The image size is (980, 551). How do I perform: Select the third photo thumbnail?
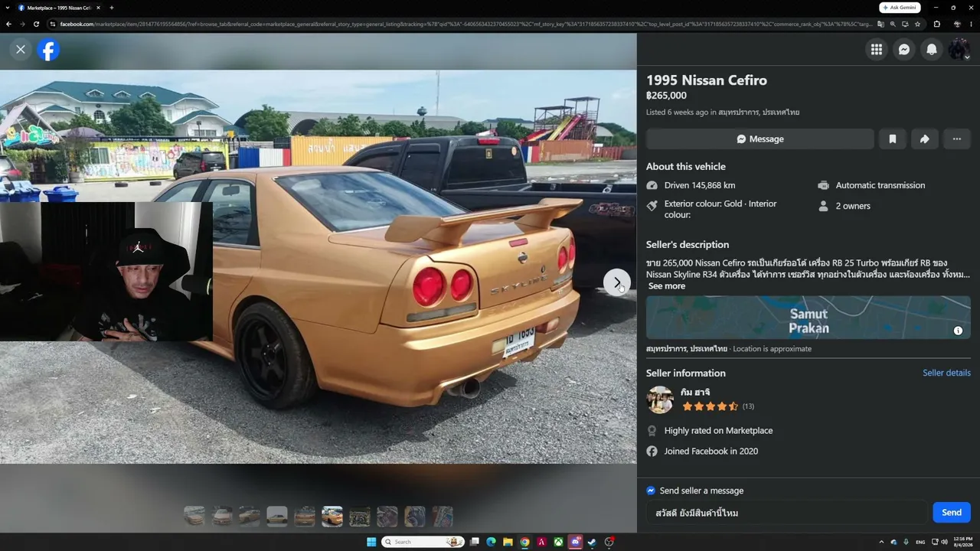(x=250, y=517)
